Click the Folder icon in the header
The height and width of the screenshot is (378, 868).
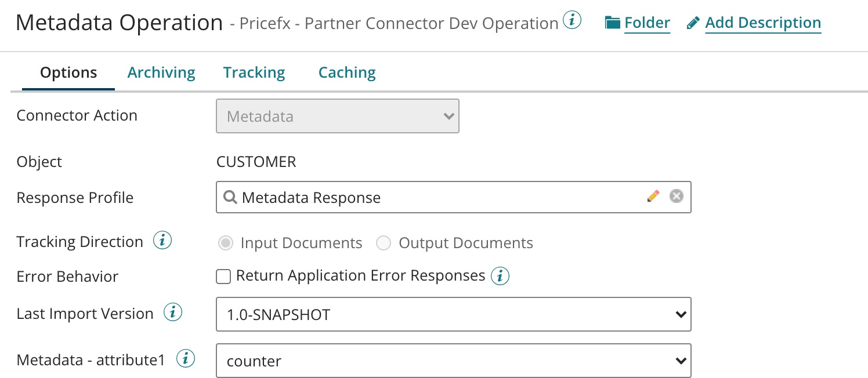(x=613, y=22)
